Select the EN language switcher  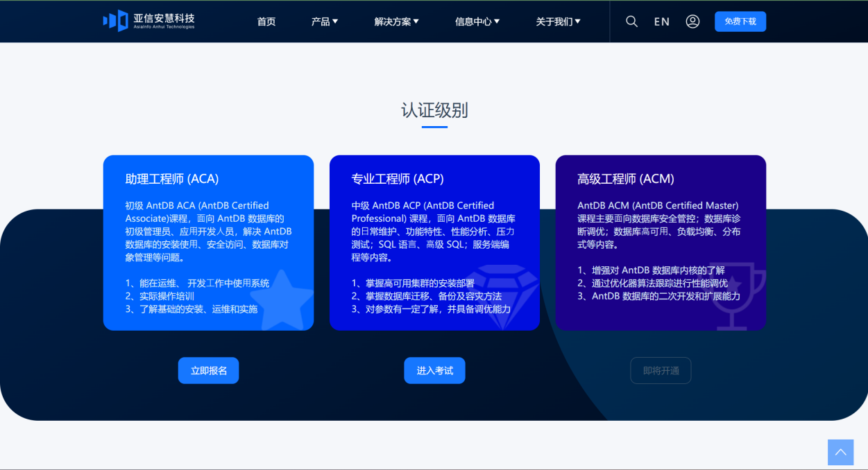pos(661,21)
